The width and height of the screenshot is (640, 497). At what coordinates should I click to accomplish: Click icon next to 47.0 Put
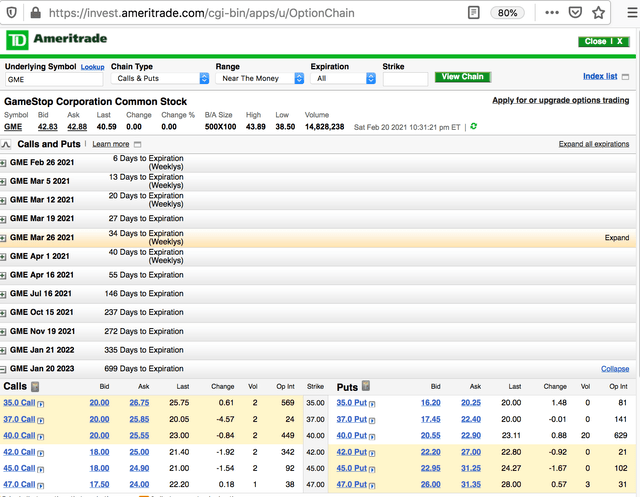click(x=372, y=486)
